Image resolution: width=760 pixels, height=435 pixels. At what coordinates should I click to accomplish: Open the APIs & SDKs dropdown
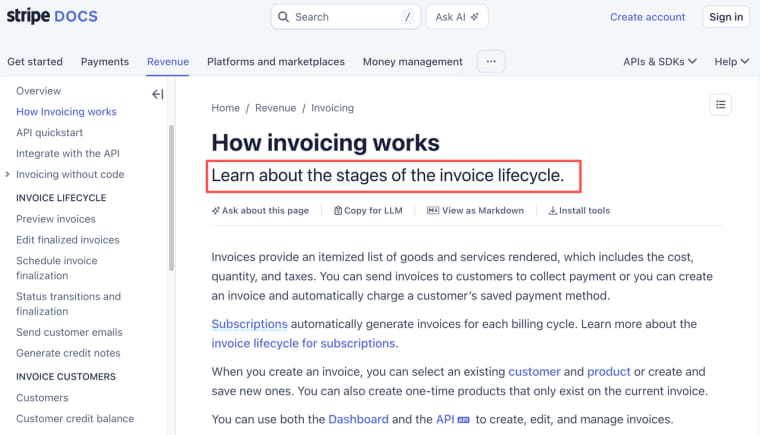coord(660,62)
